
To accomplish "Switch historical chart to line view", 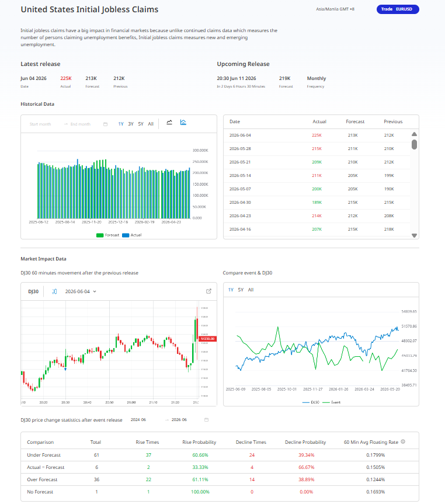I will 169,123.
